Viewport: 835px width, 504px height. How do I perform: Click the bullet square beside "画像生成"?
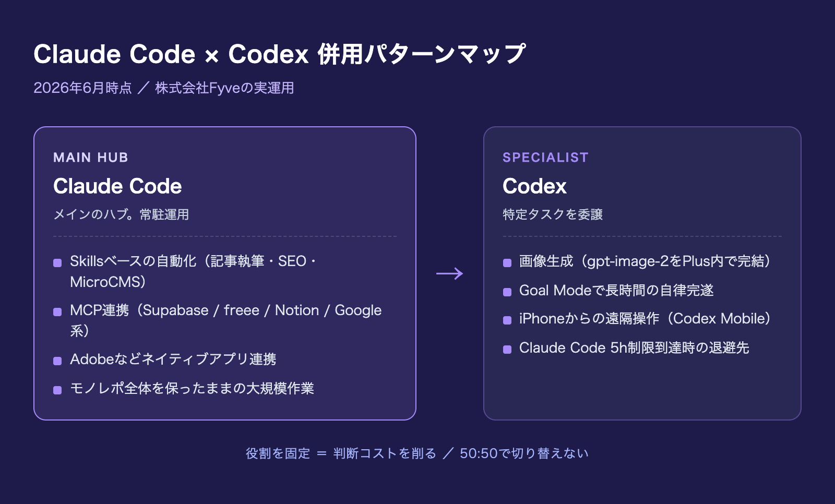(x=507, y=263)
